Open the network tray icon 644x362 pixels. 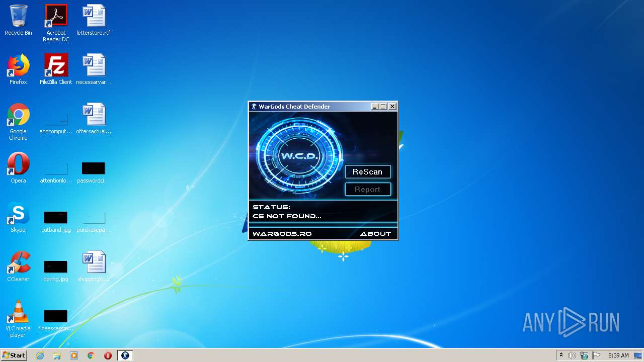click(584, 355)
